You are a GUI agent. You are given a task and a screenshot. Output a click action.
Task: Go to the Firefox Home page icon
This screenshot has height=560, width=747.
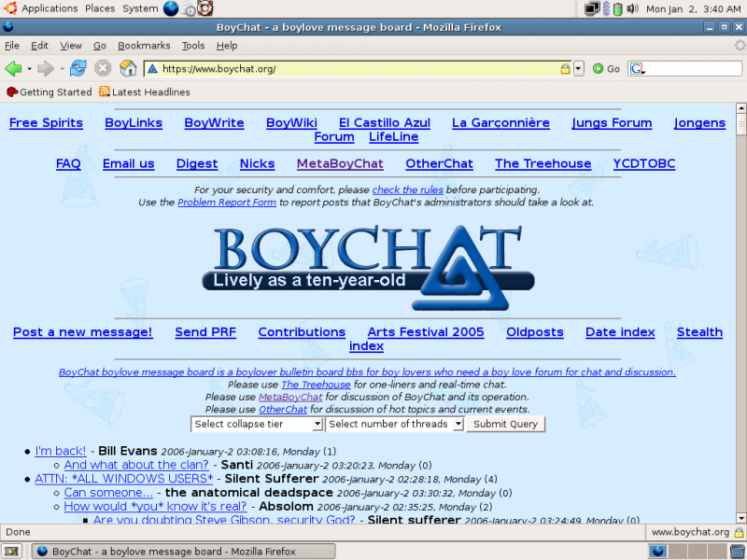coord(127,68)
